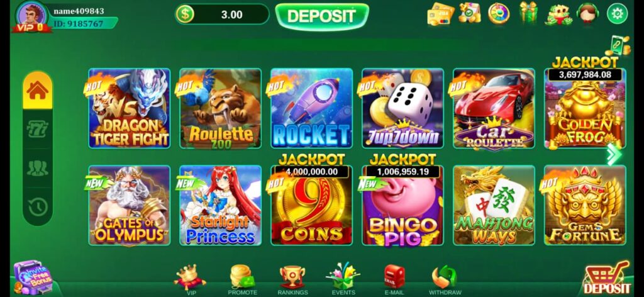Select the Home tab in sidebar

[x=37, y=91]
